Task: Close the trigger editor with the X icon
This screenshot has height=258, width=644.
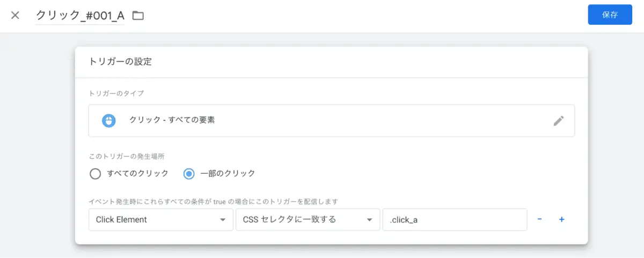Action: tap(15, 15)
